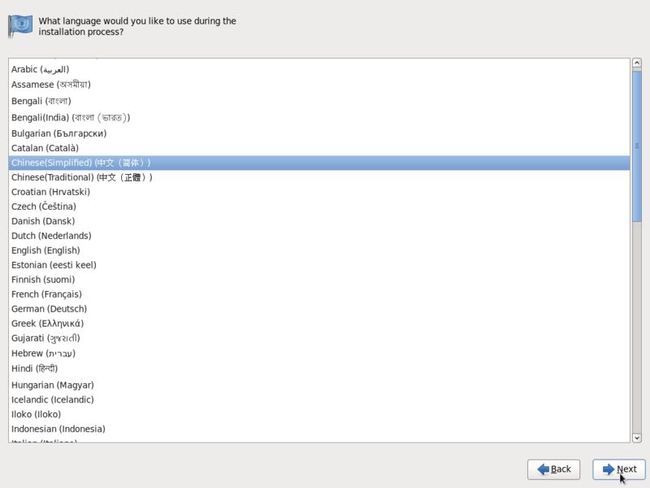This screenshot has width=650, height=488.
Task: Pick Finnish (suomi)
Action: coord(319,279)
